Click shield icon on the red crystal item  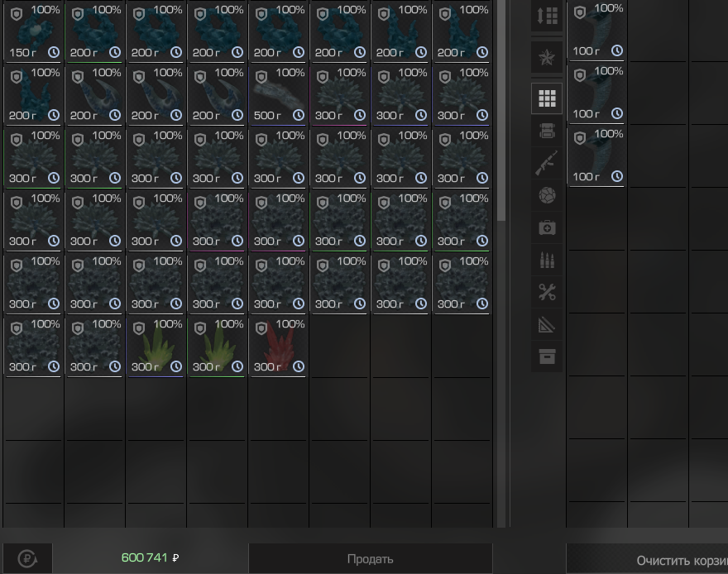pos(261,328)
